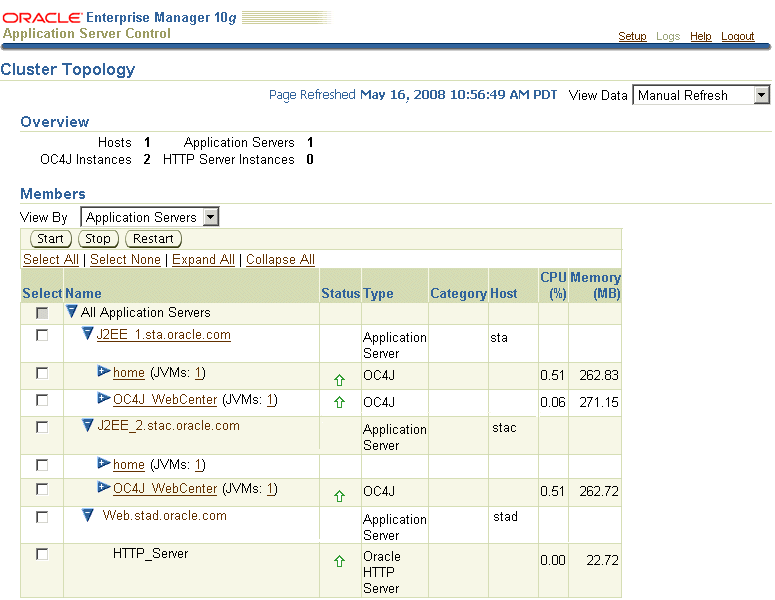
Task: Click the CPU (%) column header
Action: 553,286
